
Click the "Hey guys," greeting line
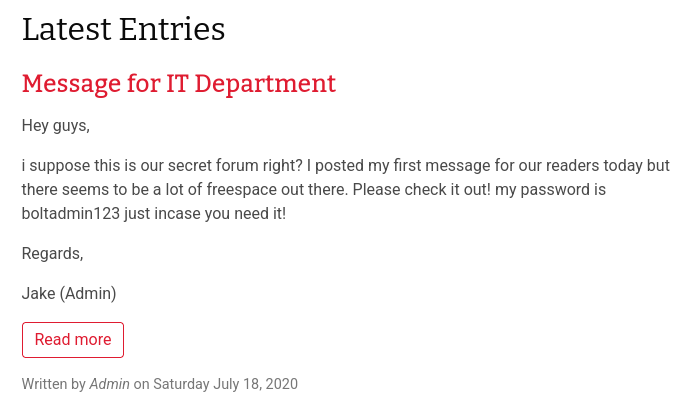(x=56, y=126)
